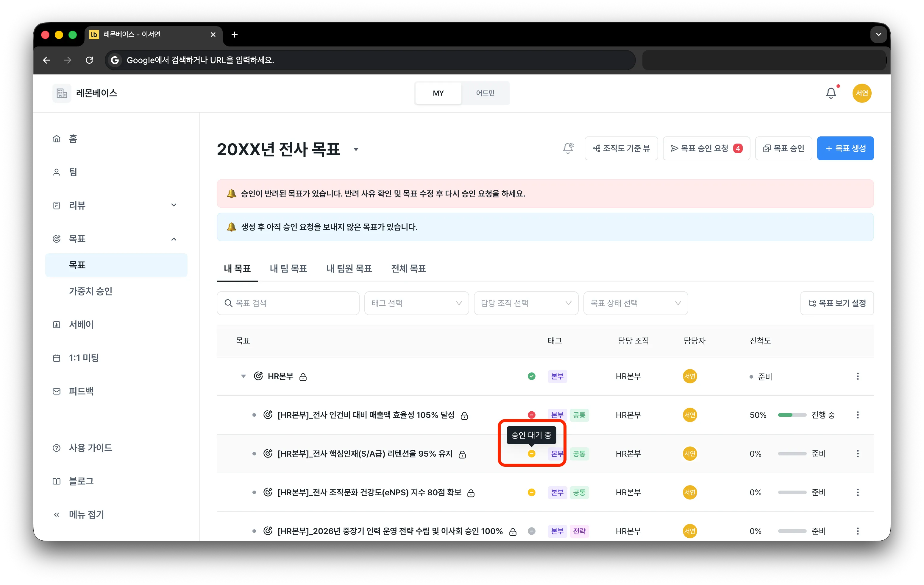Screen dimensions: 924x585
Task: Click the browser reload button
Action: 89,60
